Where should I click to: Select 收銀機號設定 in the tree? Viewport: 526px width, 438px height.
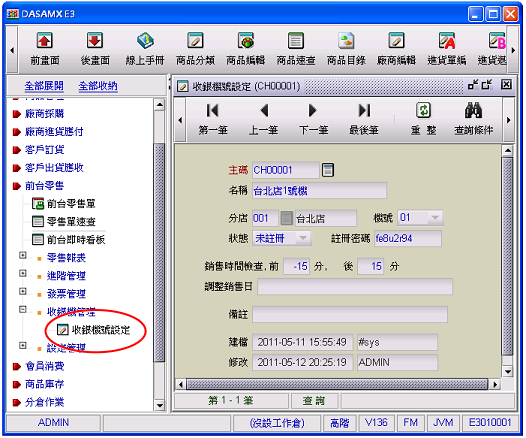pyautogui.click(x=101, y=330)
